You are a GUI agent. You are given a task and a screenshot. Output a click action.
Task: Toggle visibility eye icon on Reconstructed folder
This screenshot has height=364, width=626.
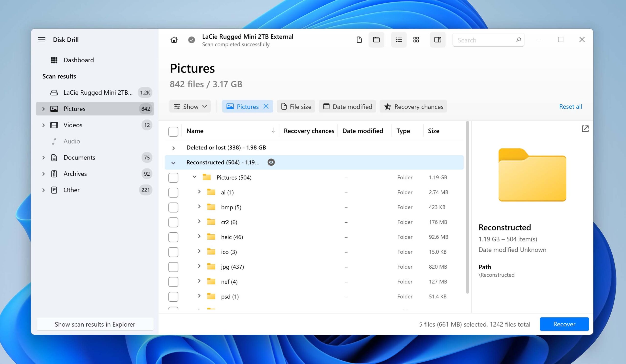coord(271,162)
